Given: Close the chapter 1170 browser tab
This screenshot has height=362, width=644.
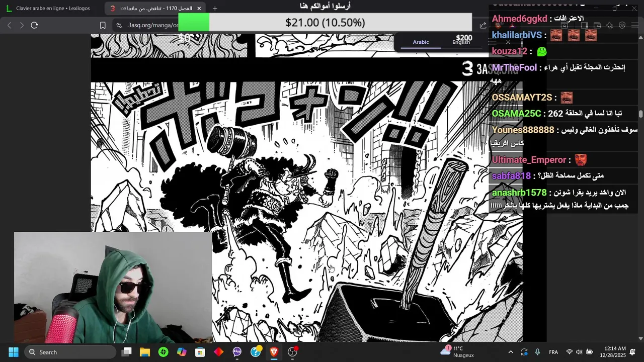Looking at the screenshot, I should (x=199, y=8).
